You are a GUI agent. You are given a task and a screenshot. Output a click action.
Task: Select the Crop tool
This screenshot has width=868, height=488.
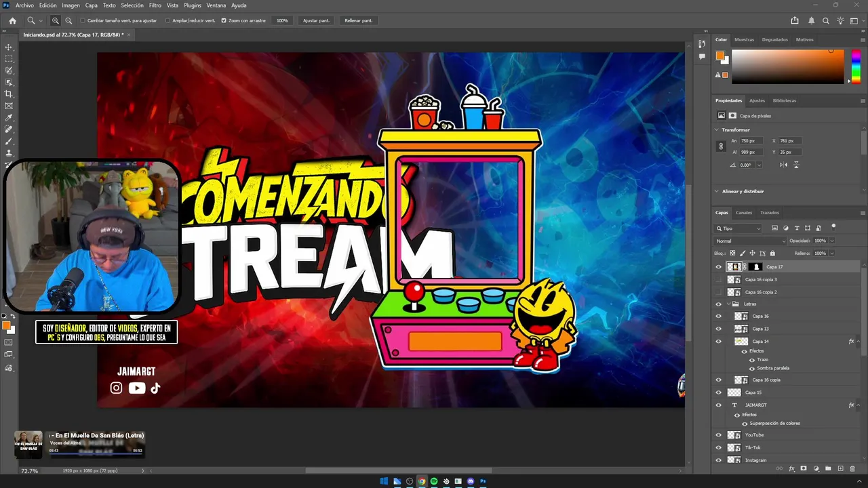point(9,94)
